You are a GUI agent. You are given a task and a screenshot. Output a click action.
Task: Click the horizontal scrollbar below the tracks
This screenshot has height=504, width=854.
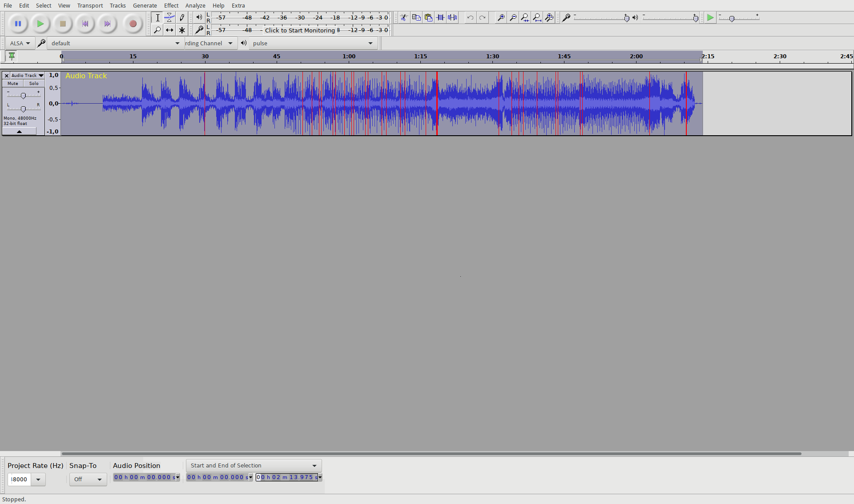(x=431, y=454)
